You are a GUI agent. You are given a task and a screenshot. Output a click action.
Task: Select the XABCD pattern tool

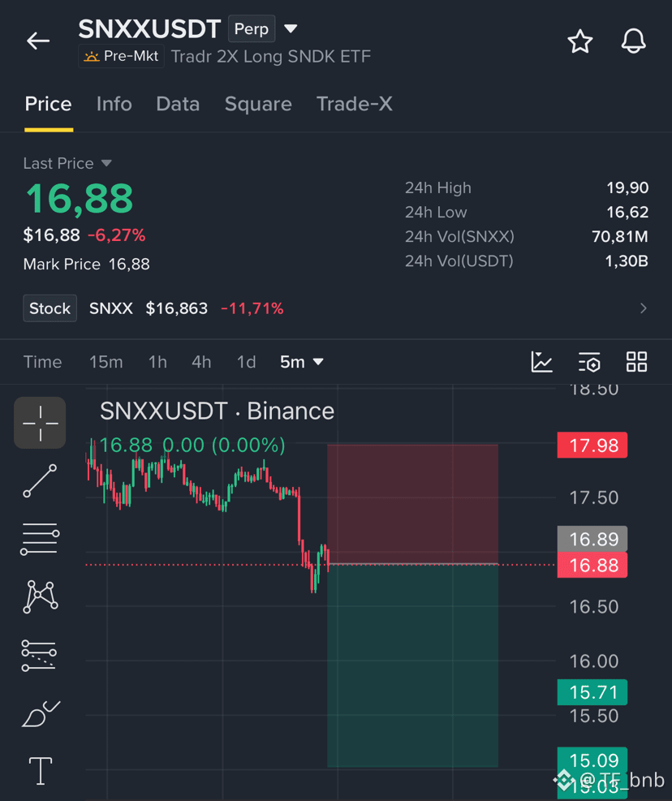(x=40, y=596)
